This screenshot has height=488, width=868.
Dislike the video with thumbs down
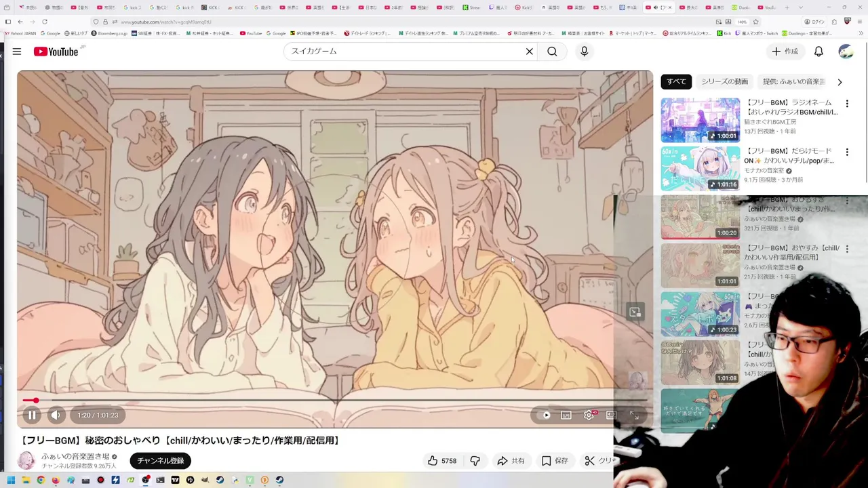475,461
